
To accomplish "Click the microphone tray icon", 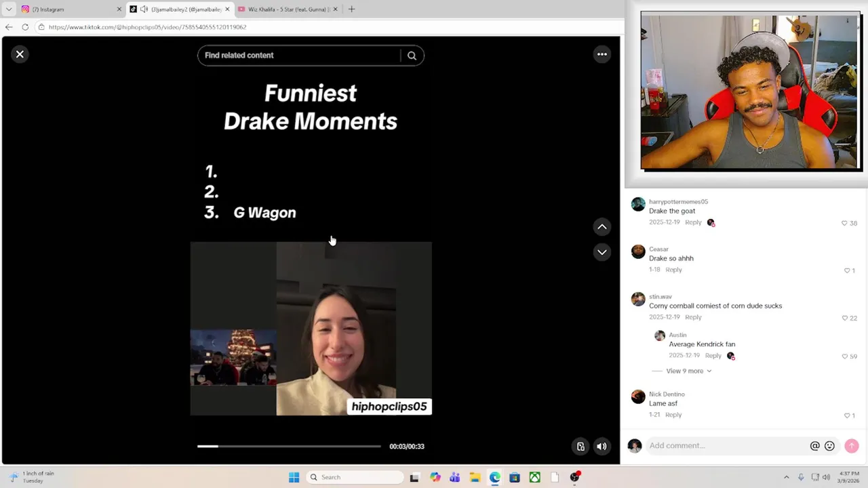I will (801, 477).
